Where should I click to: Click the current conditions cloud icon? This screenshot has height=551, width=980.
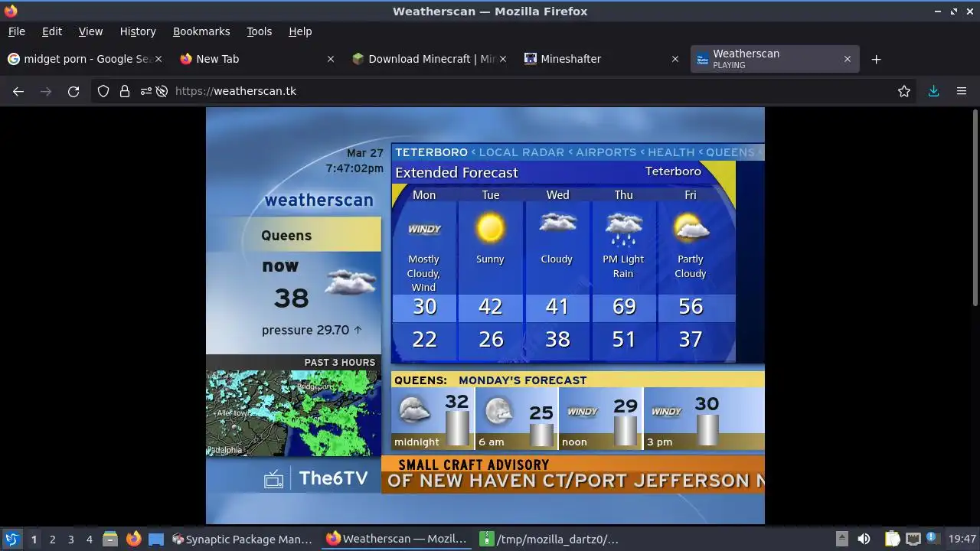pos(351,282)
